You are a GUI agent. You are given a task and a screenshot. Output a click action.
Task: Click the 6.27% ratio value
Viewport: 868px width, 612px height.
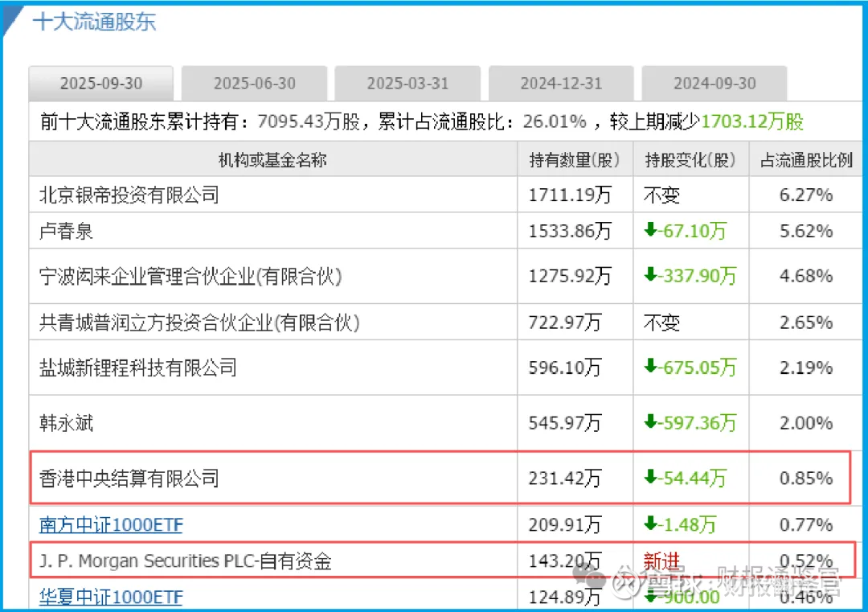coord(806,195)
